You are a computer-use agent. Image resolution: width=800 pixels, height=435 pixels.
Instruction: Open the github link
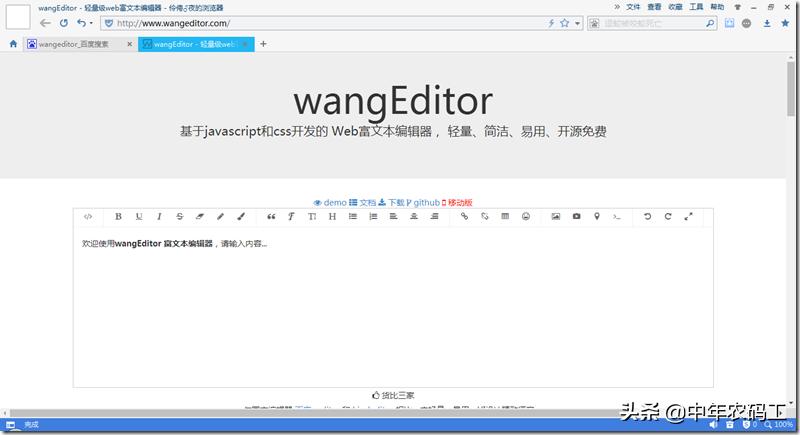[x=423, y=202]
